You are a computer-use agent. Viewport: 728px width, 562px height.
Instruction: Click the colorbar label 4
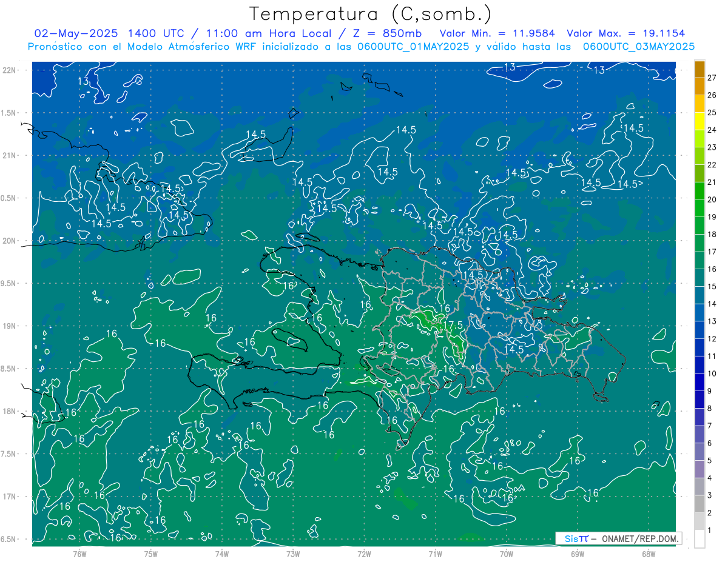(x=710, y=478)
